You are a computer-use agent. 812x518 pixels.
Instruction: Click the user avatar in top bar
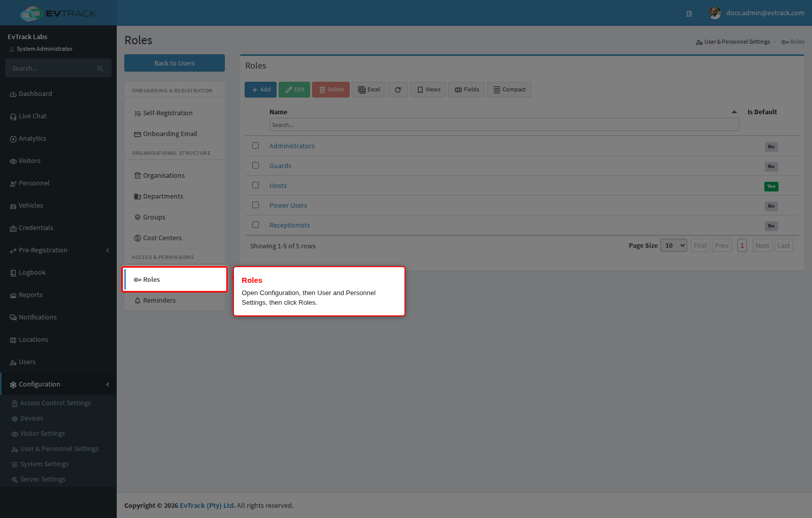(x=715, y=13)
